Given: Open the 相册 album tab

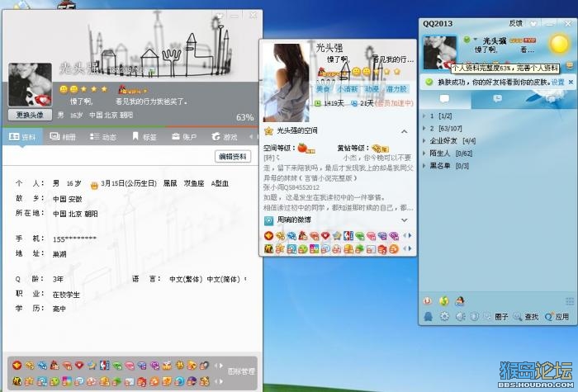Looking at the screenshot, I should coord(63,137).
